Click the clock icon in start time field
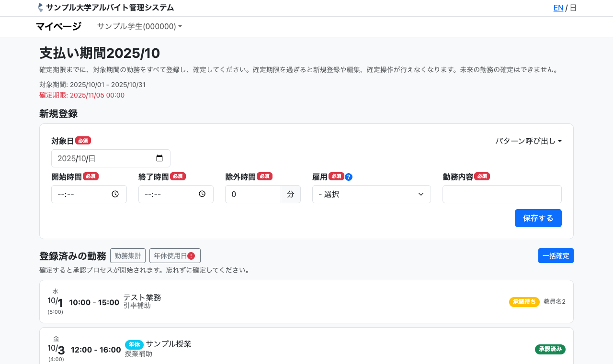613x364 pixels. (x=115, y=194)
